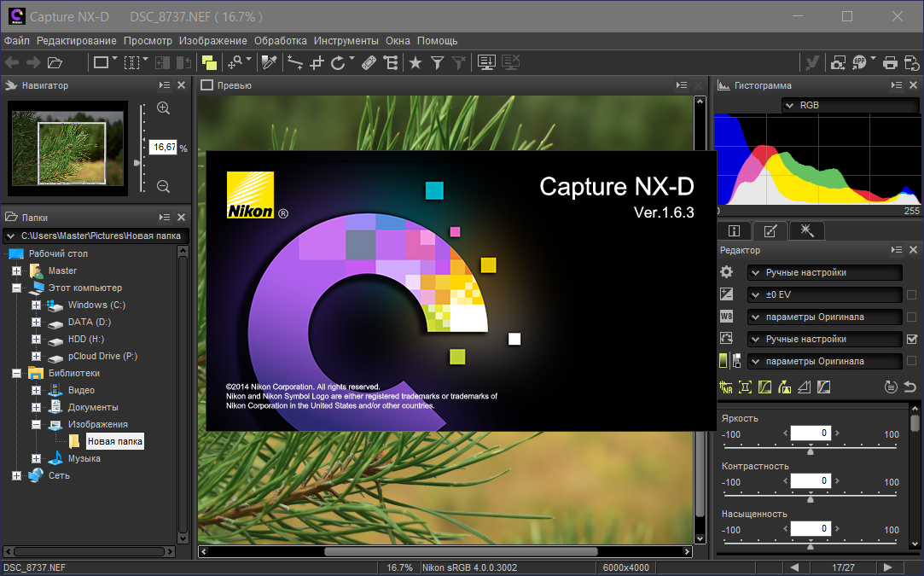Viewport: 924px width, 576px height.
Task: Click the star rating filter icon
Action: point(416,62)
